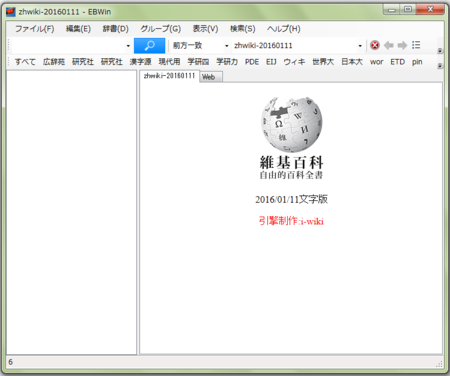This screenshot has height=376, width=450.
Task: Open the zhwiki-20160111 dictionary dropdown
Action: [360, 46]
